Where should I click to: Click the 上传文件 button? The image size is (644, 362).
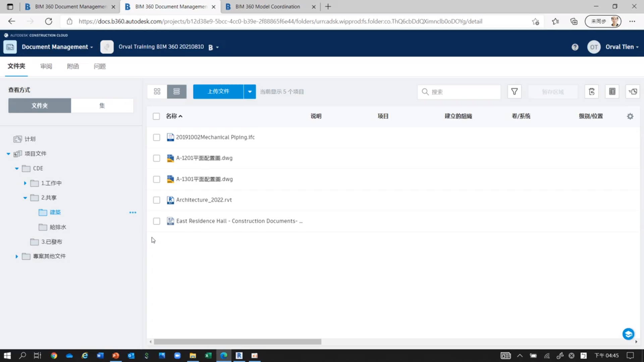coord(218,92)
